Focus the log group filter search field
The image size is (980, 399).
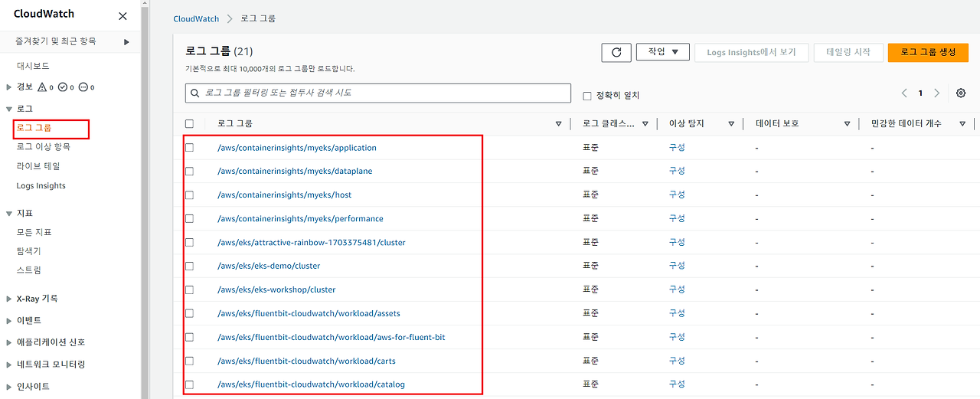click(378, 93)
